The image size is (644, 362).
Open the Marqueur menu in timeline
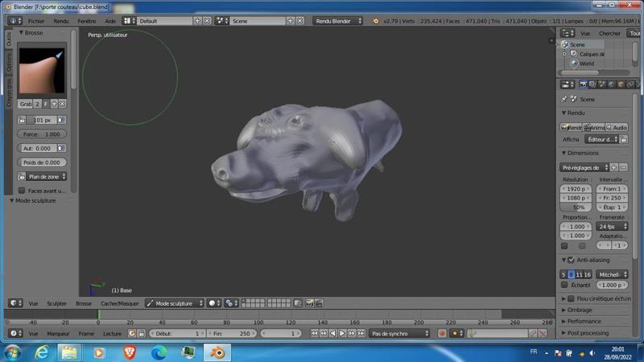(x=58, y=334)
